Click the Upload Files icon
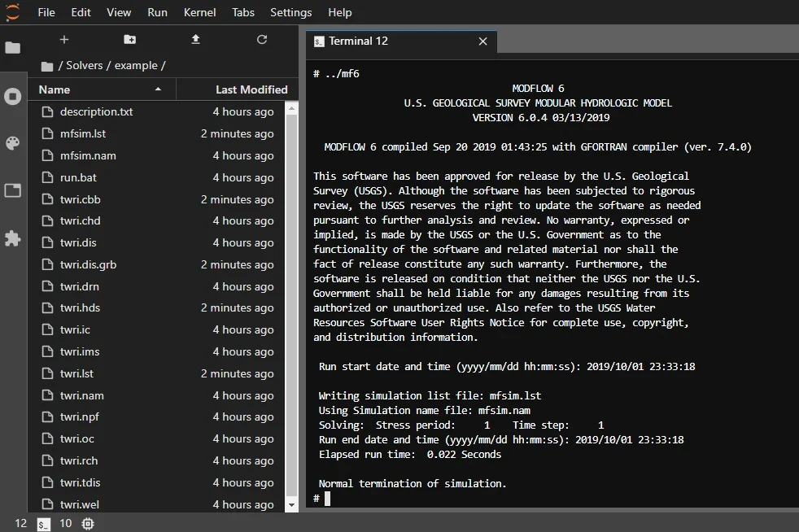Viewport: 799px width, 532px height. (195, 40)
